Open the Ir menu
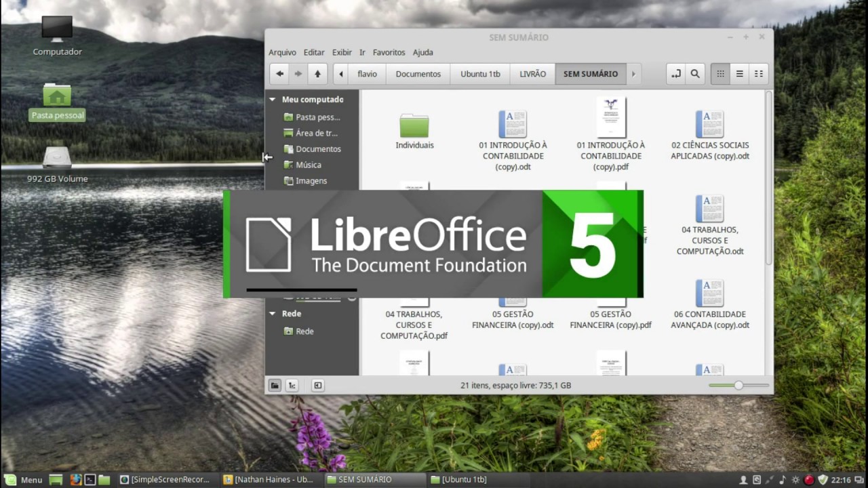This screenshot has width=868, height=488. (x=362, y=52)
